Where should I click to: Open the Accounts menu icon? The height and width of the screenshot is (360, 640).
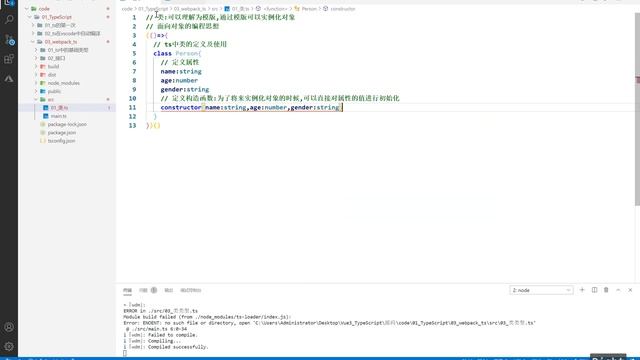point(9,327)
